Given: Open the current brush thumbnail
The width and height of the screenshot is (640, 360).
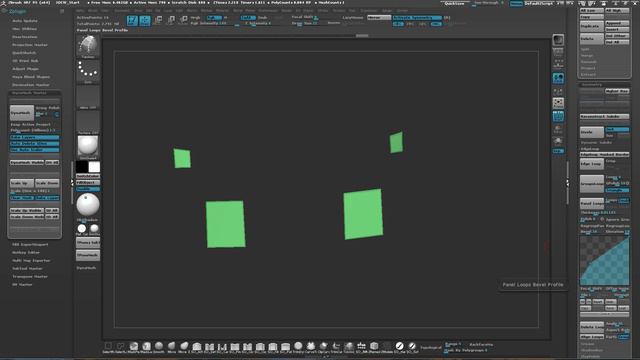Looking at the screenshot, I should [x=88, y=47].
